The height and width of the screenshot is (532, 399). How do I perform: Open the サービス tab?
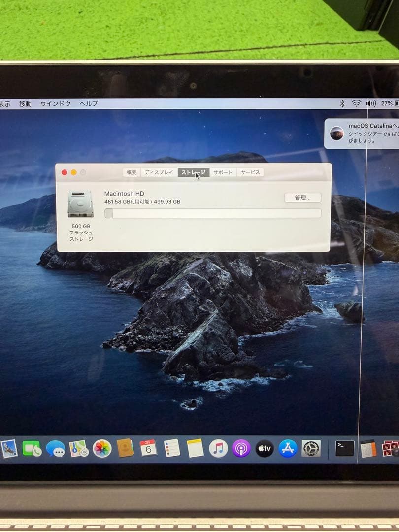[x=250, y=172]
